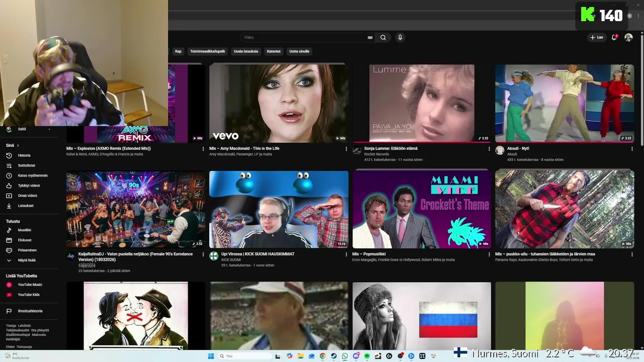
Task: Open Windows Start menu
Action: point(211,356)
